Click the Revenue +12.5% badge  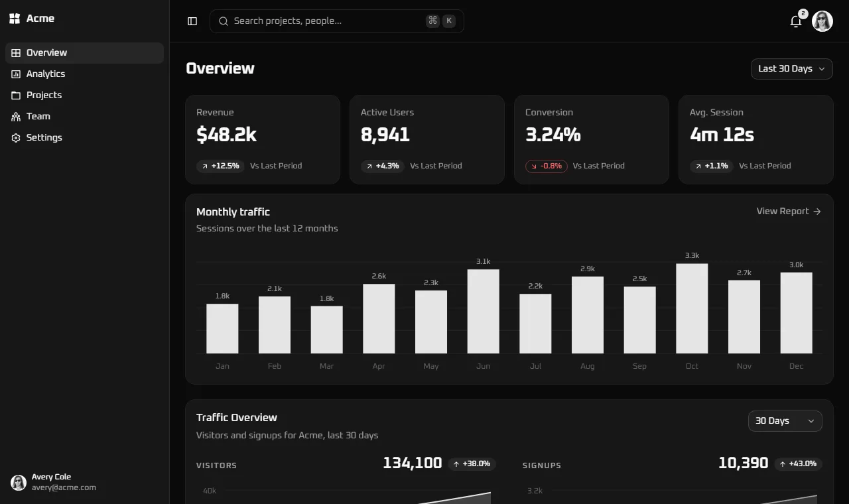click(220, 166)
